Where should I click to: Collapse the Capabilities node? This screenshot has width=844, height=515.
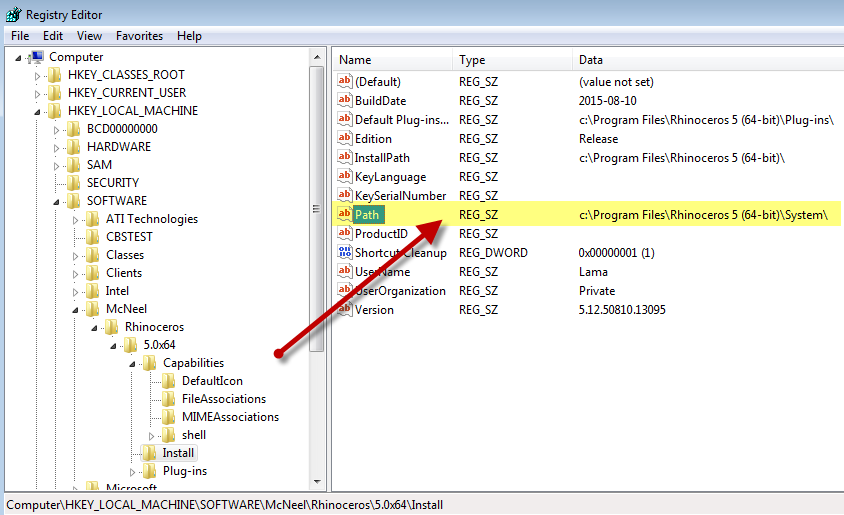click(x=132, y=364)
